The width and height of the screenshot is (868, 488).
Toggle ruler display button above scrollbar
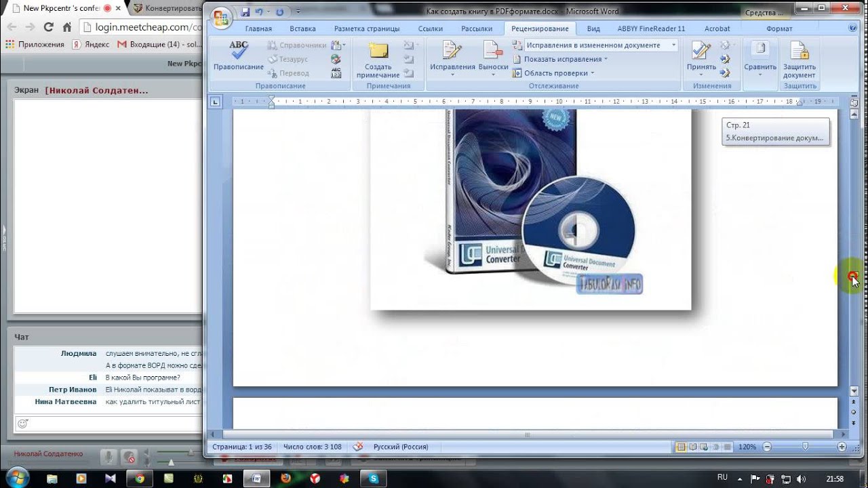(x=854, y=102)
